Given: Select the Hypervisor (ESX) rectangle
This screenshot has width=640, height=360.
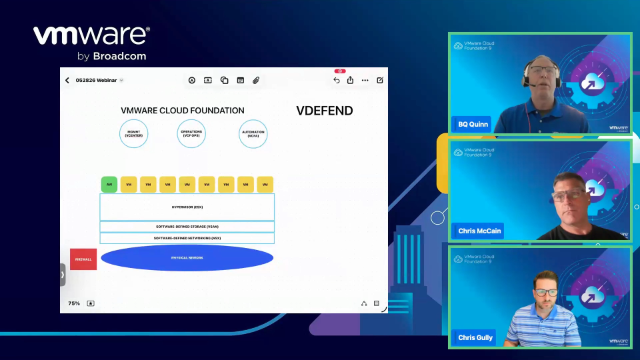Looking at the screenshot, I should (x=187, y=207).
